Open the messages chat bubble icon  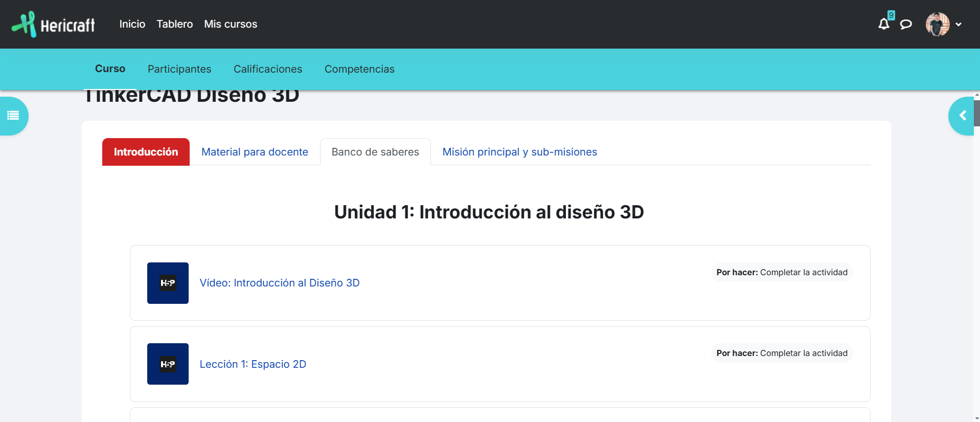pyautogui.click(x=906, y=24)
